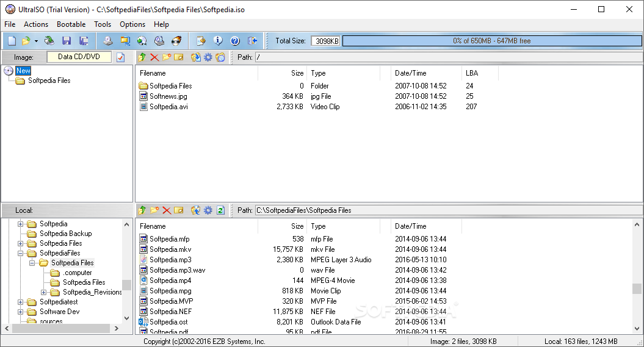
Task: Click the Add files icon in Local pane toolbar
Action: tap(196, 210)
